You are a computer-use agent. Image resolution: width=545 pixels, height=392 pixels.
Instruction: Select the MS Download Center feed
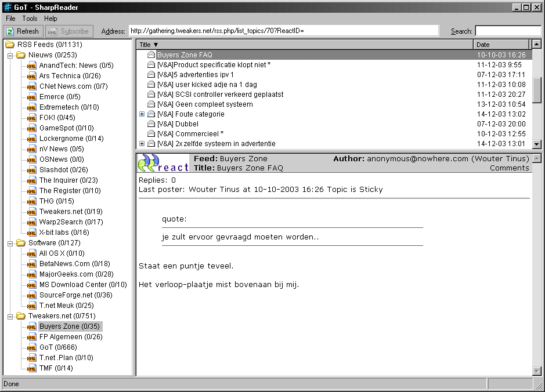[82, 285]
